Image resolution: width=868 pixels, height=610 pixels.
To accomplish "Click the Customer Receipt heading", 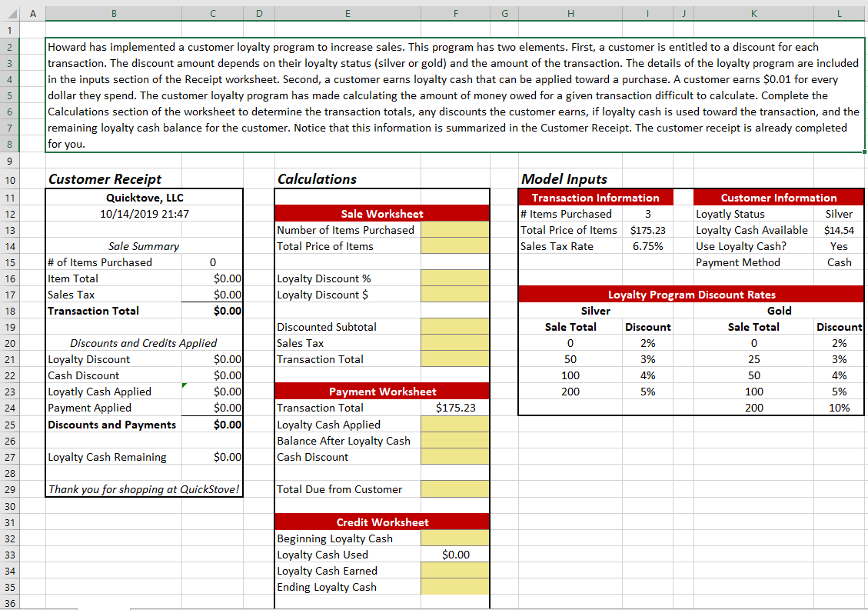I will [105, 179].
